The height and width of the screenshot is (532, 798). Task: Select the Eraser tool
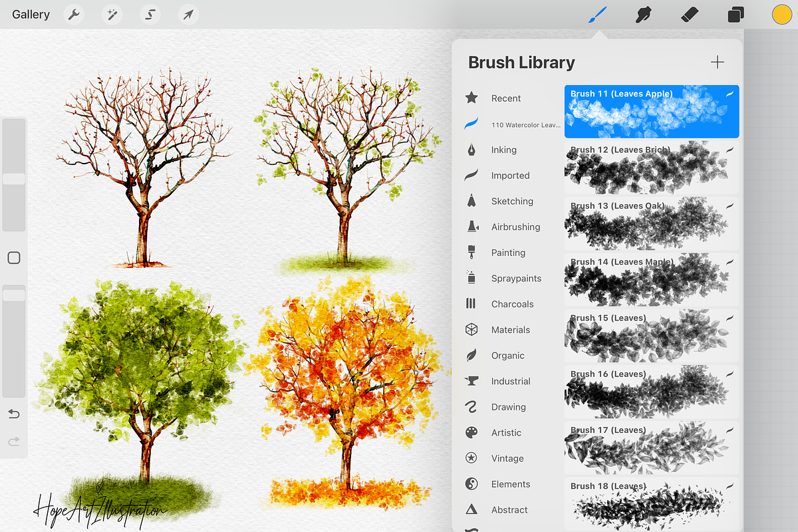point(690,15)
